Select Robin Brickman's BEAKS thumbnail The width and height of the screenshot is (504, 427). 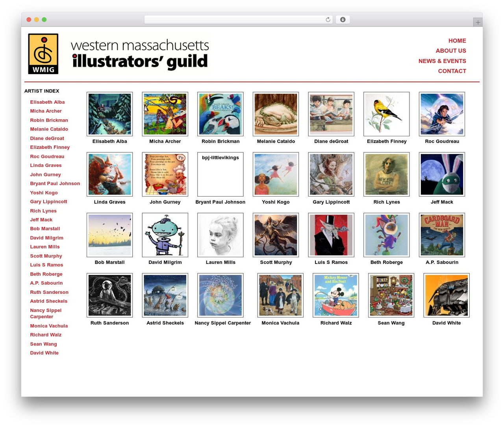coord(220,114)
